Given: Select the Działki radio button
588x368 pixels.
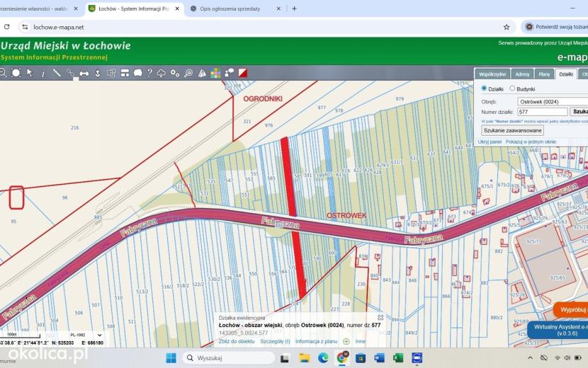Looking at the screenshot, I should pos(484,88).
